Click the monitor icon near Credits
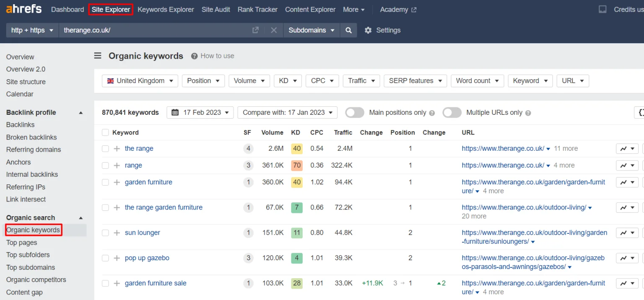The width and height of the screenshot is (644, 300). click(x=602, y=9)
